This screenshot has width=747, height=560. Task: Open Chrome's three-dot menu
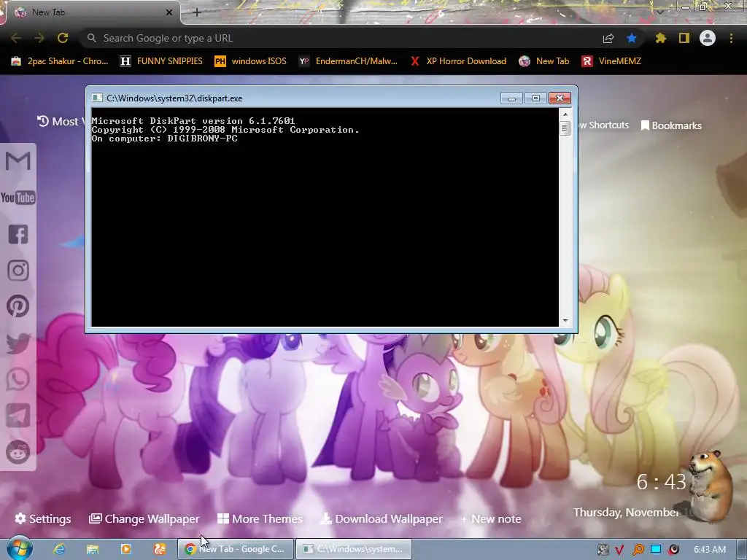(731, 38)
